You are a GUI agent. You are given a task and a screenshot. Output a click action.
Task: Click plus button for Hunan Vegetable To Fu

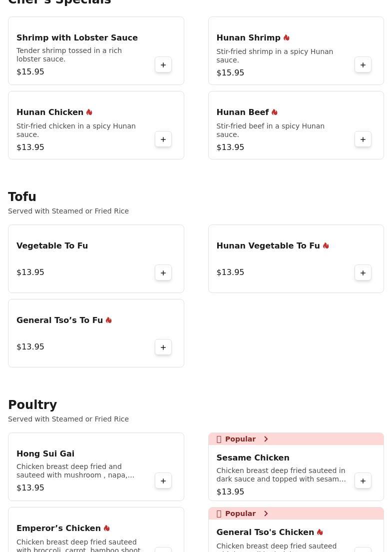click(363, 273)
